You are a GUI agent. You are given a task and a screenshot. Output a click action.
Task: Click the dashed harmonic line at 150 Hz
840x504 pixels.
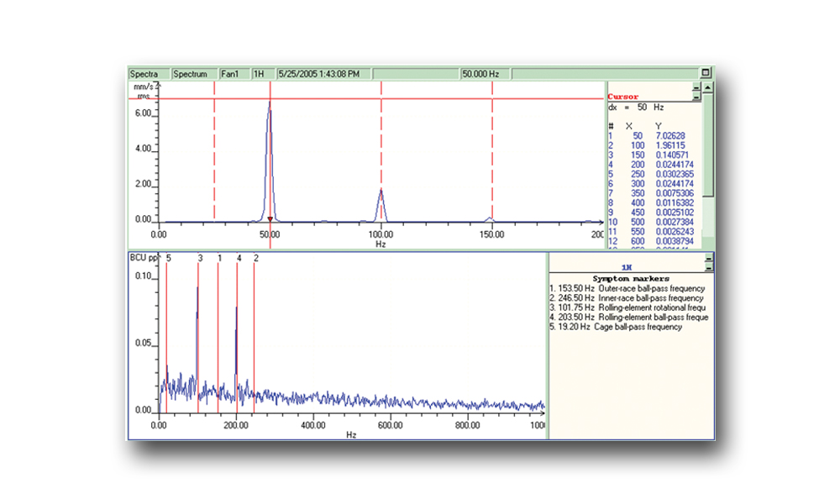491,150
